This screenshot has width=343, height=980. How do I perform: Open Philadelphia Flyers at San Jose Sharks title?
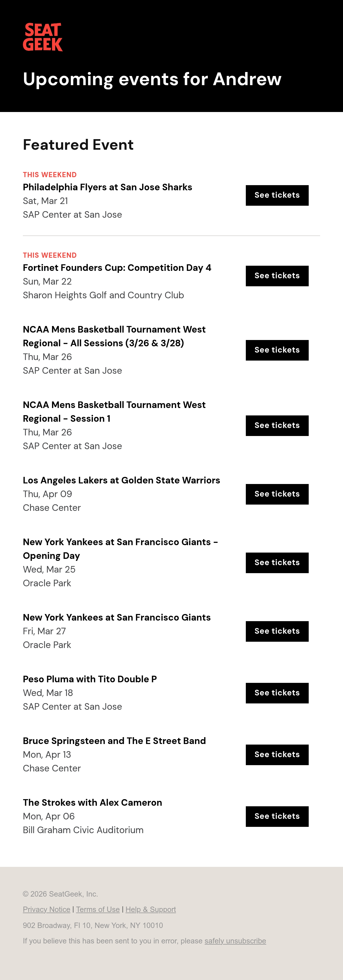107,187
